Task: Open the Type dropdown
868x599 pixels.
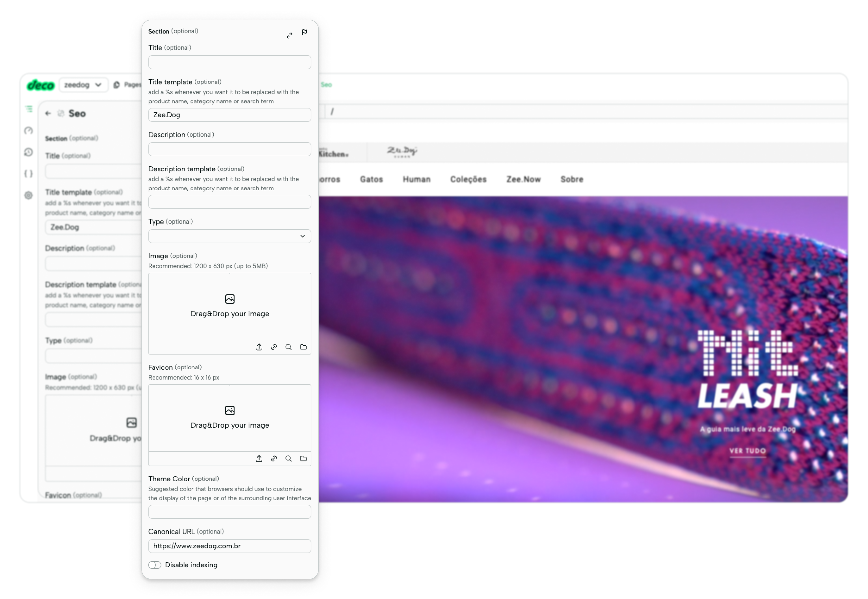Action: [x=230, y=236]
